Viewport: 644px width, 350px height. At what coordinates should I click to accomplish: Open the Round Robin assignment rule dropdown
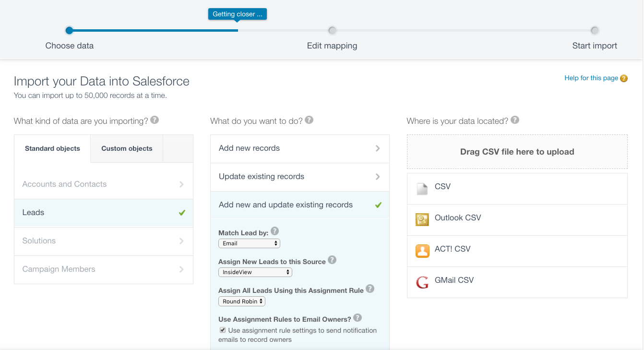(242, 302)
